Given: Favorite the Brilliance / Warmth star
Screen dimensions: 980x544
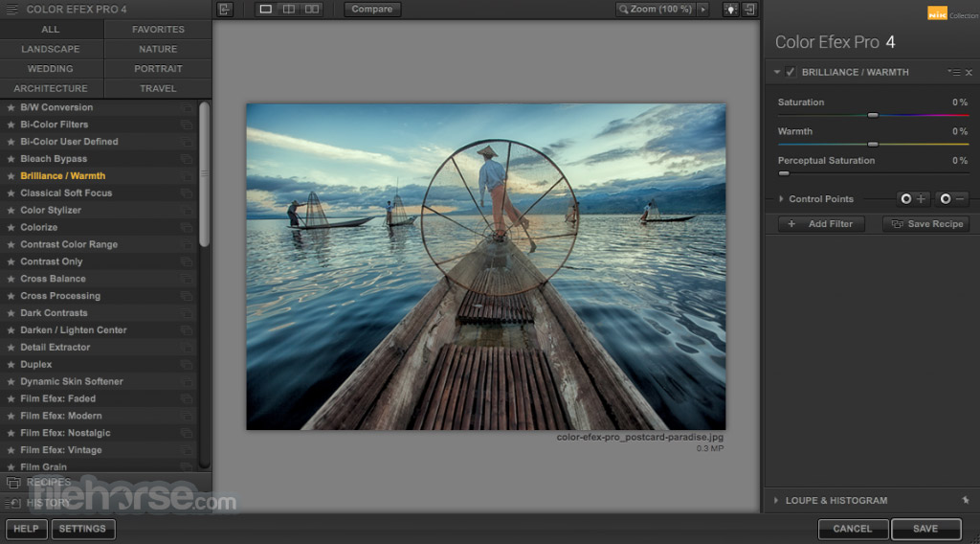Looking at the screenshot, I should tap(11, 176).
